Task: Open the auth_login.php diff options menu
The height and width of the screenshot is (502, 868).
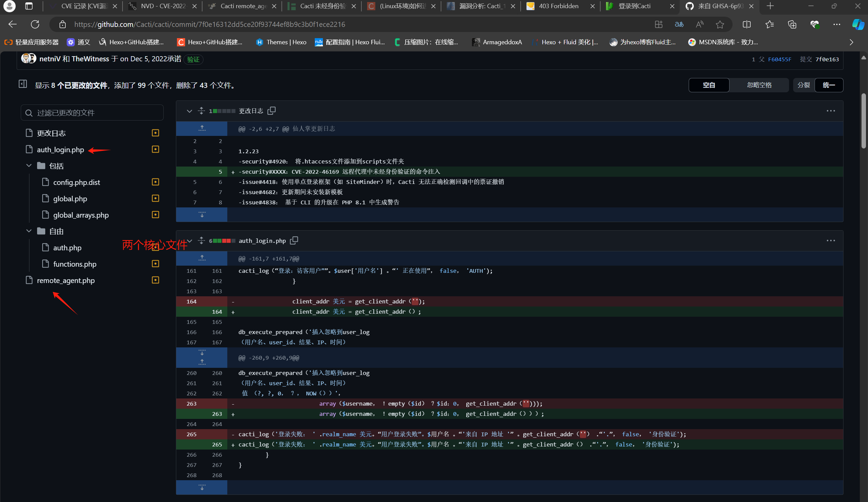Action: 831,241
